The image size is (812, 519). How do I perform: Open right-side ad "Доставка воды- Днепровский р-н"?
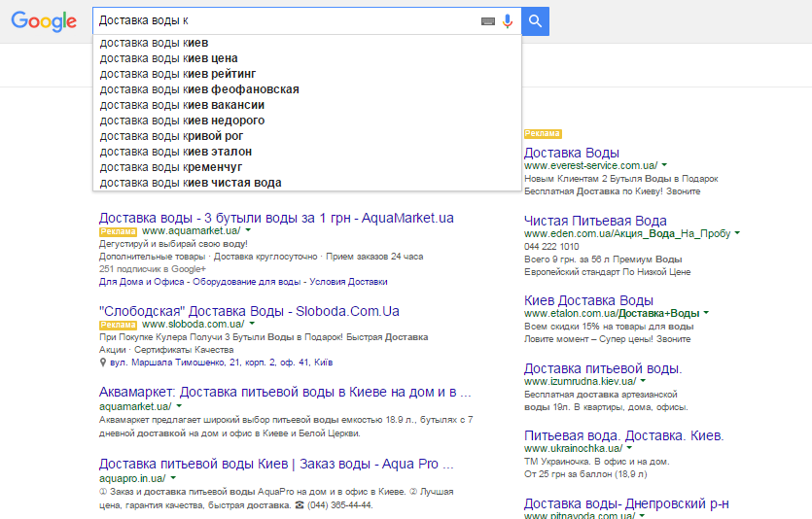[626, 504]
